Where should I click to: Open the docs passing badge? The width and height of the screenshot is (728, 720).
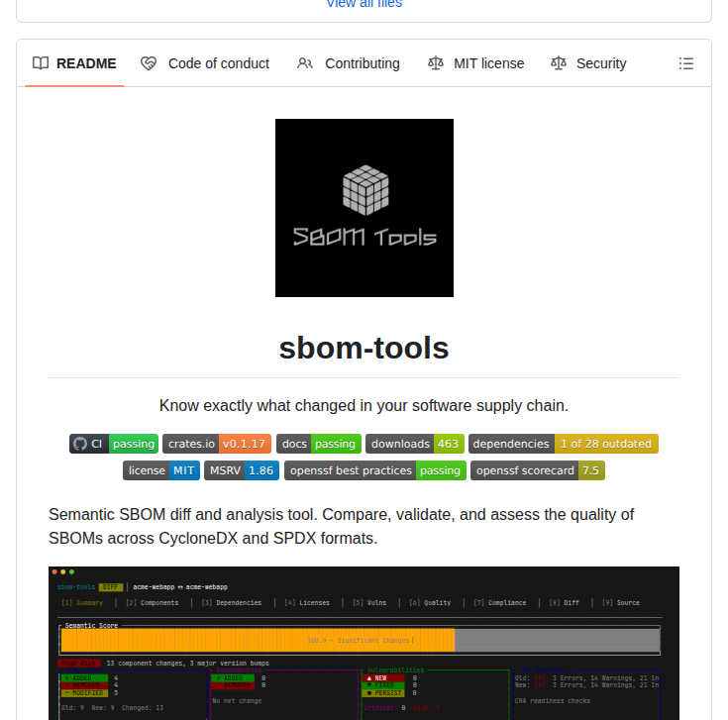[319, 444]
